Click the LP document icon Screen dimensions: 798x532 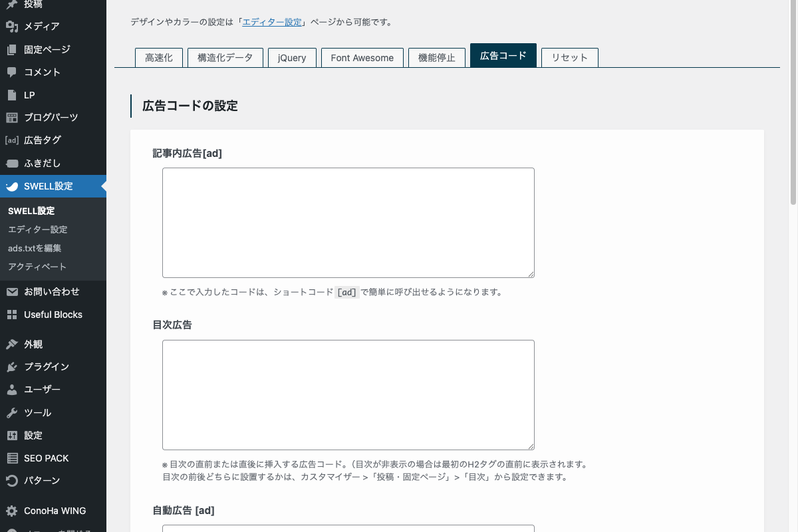(x=12, y=95)
